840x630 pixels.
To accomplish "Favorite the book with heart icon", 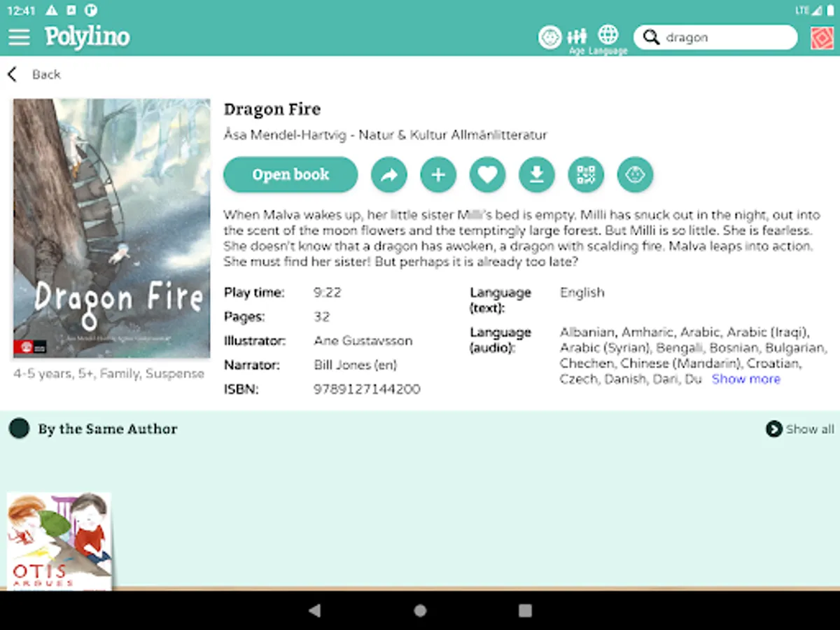I will (488, 175).
